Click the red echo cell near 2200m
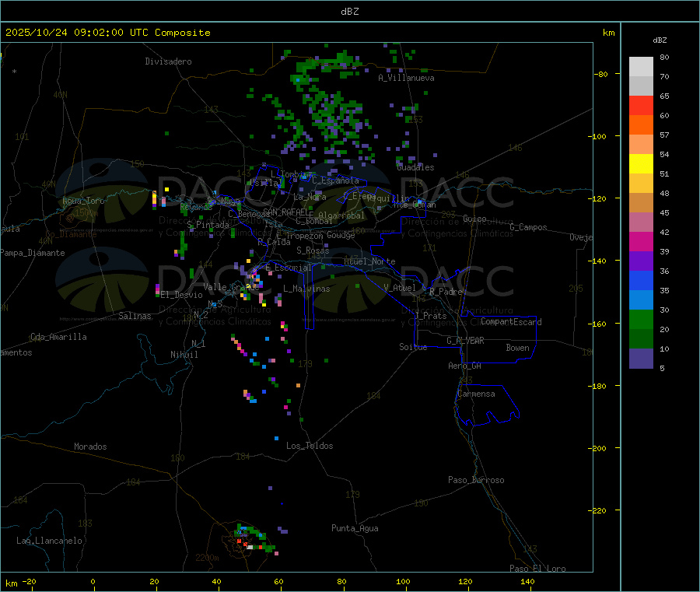This screenshot has height=592, width=700. pos(240,541)
